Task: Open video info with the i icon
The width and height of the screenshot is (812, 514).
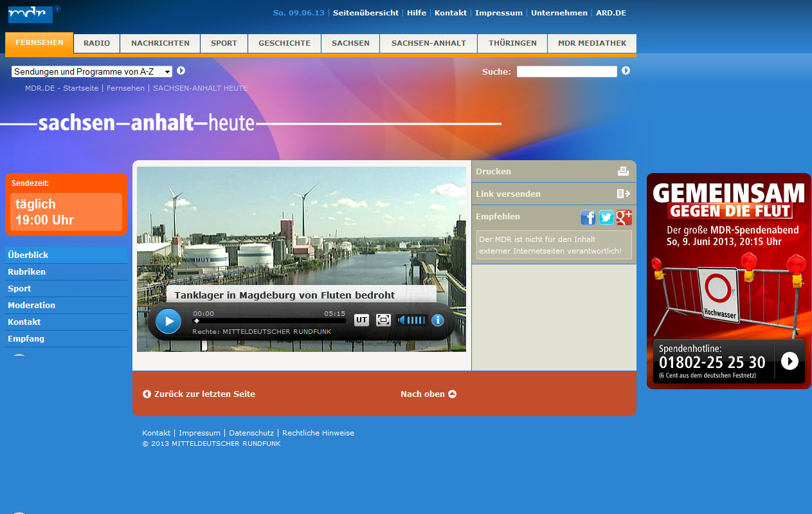Action: coord(438,320)
